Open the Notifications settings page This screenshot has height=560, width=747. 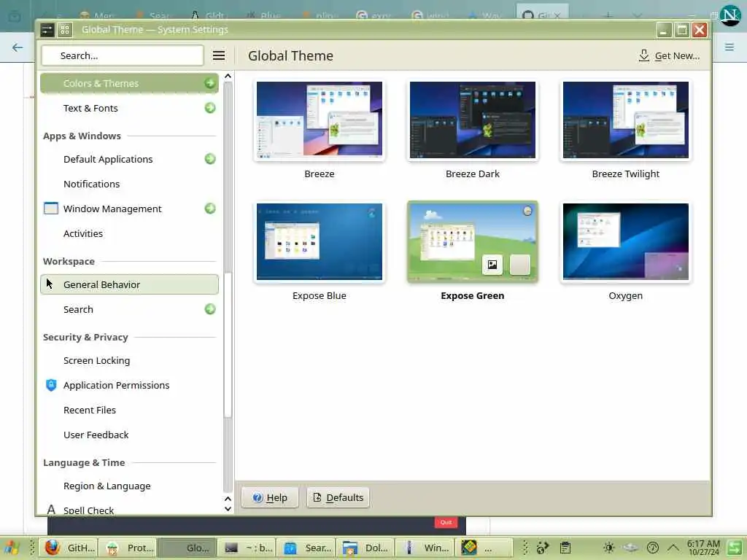tap(129, 184)
